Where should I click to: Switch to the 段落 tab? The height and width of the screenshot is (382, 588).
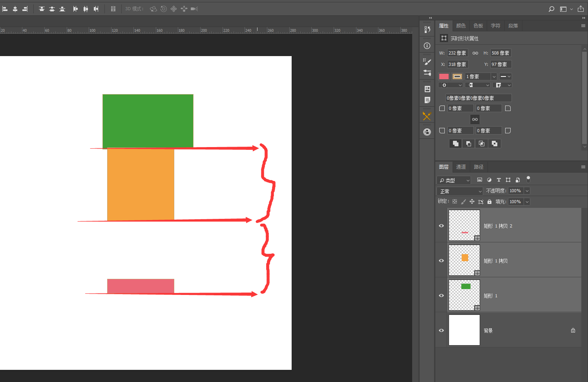pos(513,25)
